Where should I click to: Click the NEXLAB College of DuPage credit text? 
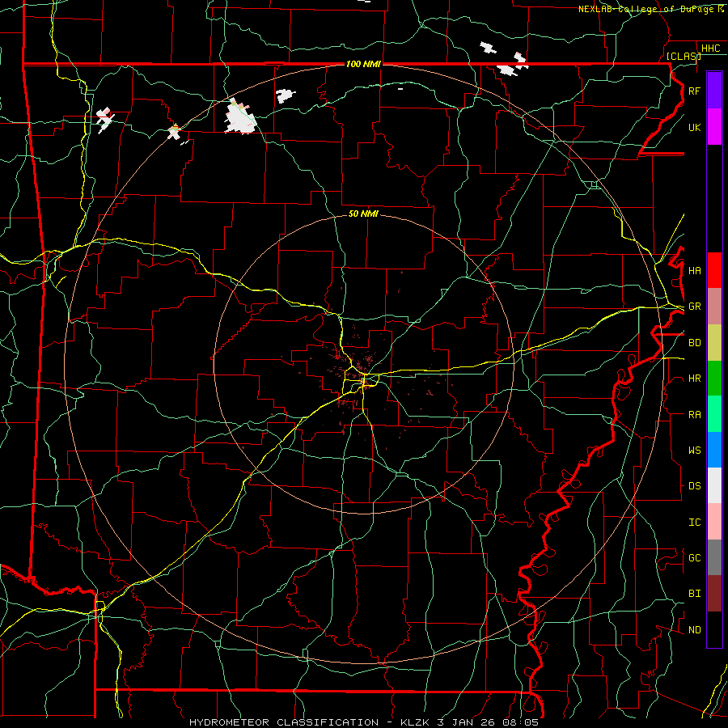[x=651, y=9]
